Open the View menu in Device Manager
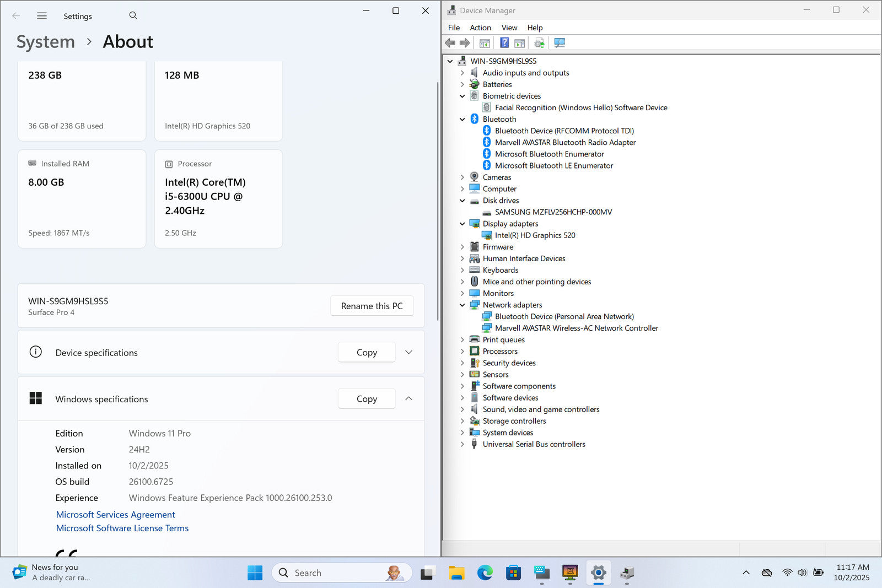Viewport: 882px width, 588px height. pyautogui.click(x=509, y=28)
